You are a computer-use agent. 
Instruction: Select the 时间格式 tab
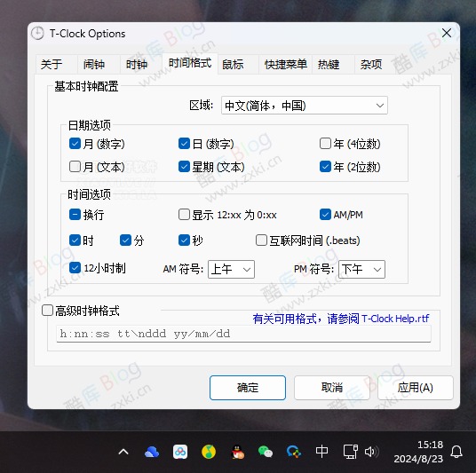tap(190, 63)
